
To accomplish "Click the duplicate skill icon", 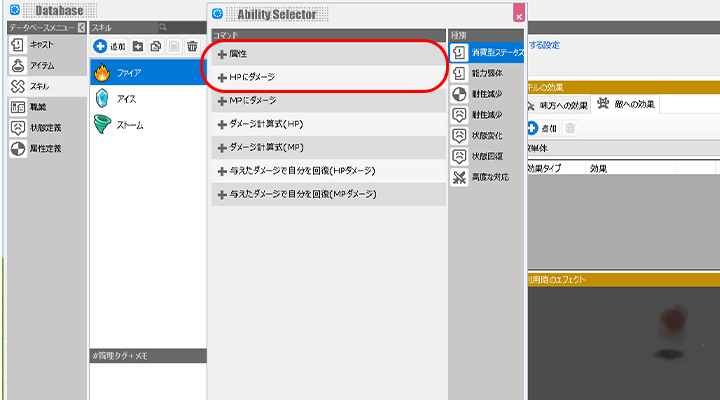I will [155, 46].
